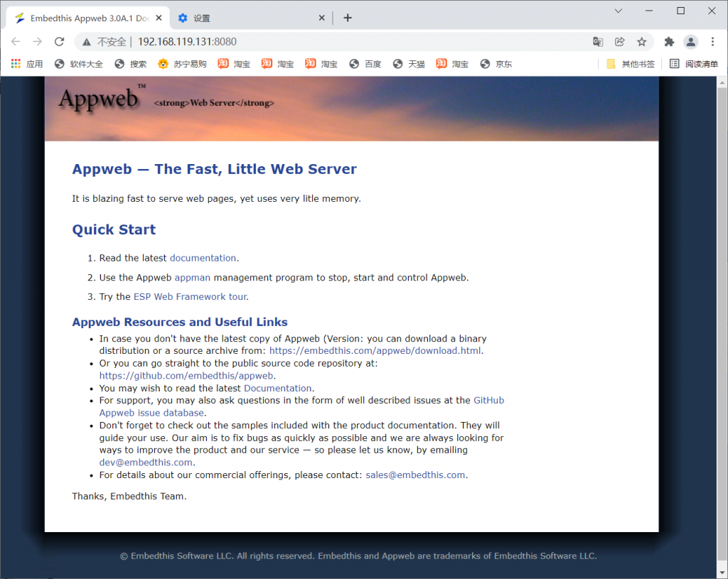
Task: Open the 淘宝 bookmark next to 苏宁易购
Action: click(x=234, y=64)
